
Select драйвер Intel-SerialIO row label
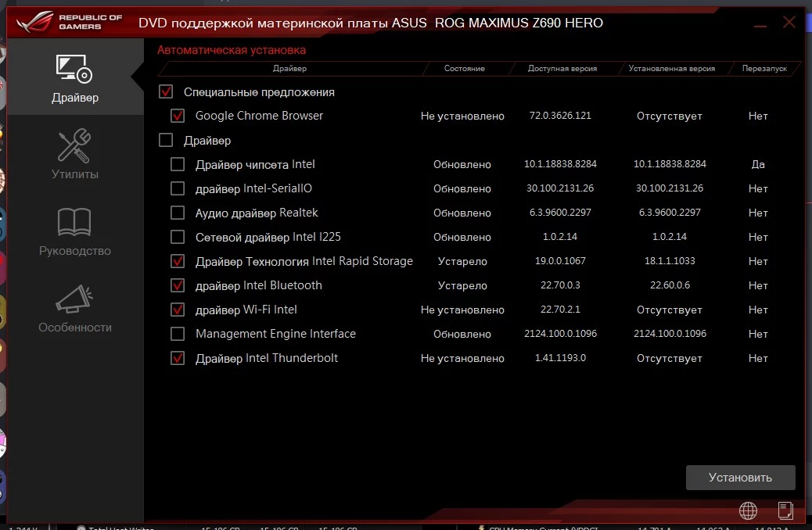[x=253, y=188]
